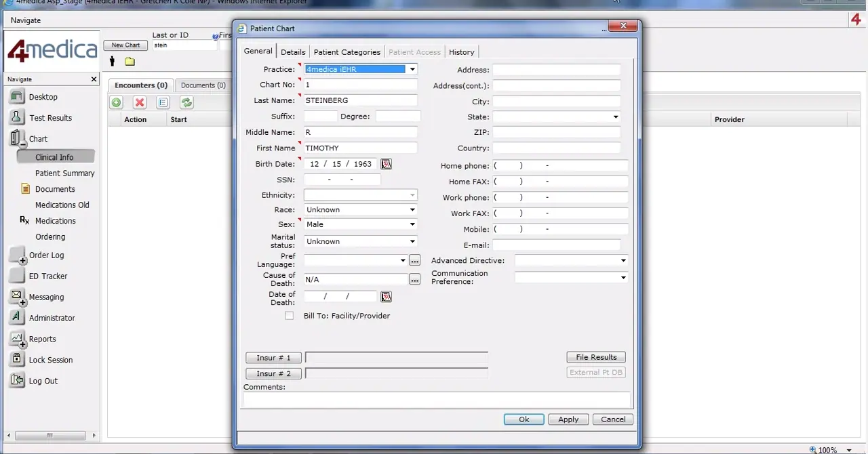Click the File Results button

[595, 357]
